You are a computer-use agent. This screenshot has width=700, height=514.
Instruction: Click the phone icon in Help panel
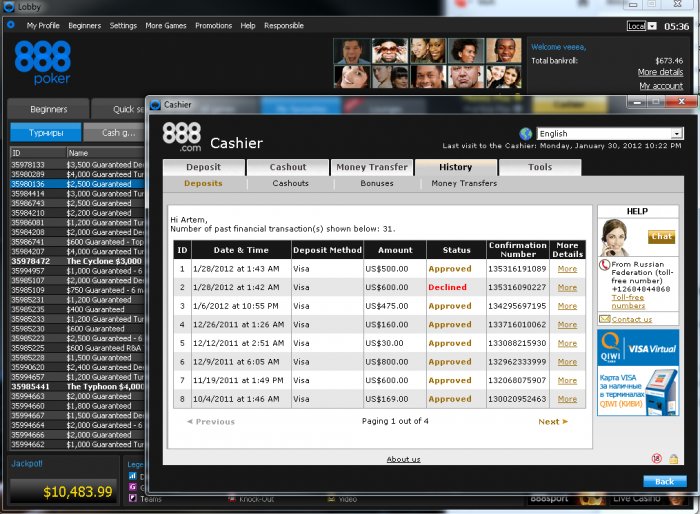tap(604, 265)
